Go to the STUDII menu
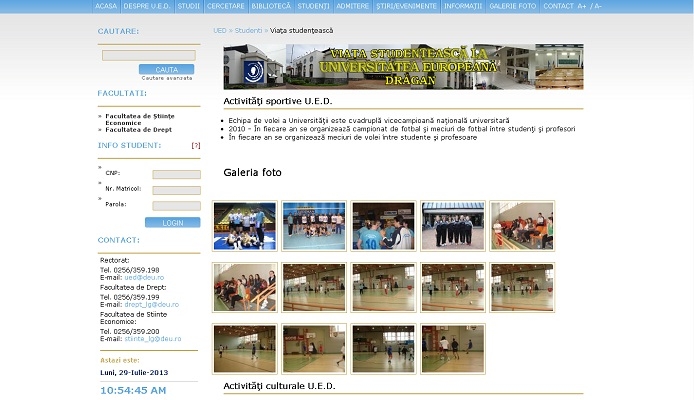Viewport: 694px width, 400px height. 189,6
